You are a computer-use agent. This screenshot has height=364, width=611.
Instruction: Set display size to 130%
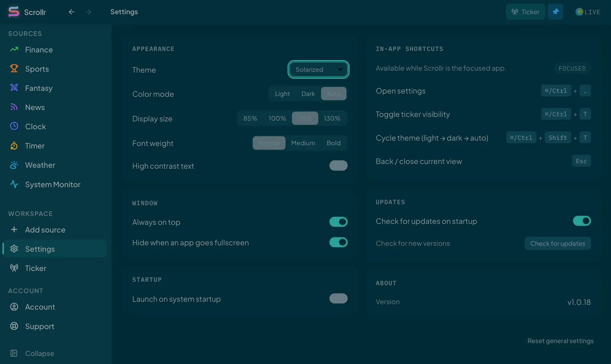click(332, 118)
